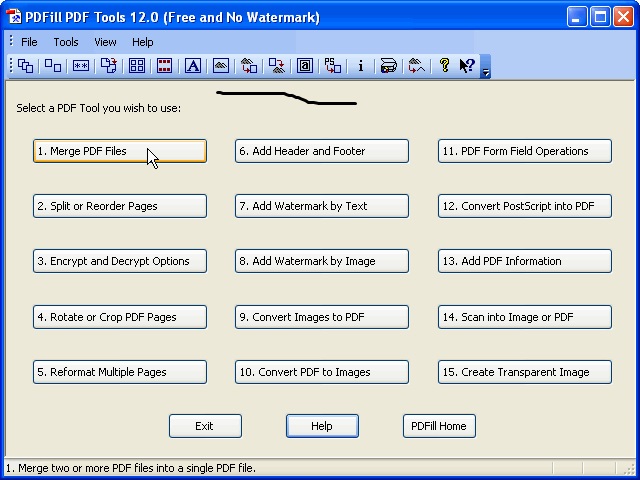Launch '14. Scan into Image or PDF'
The image size is (640, 480).
525,317
